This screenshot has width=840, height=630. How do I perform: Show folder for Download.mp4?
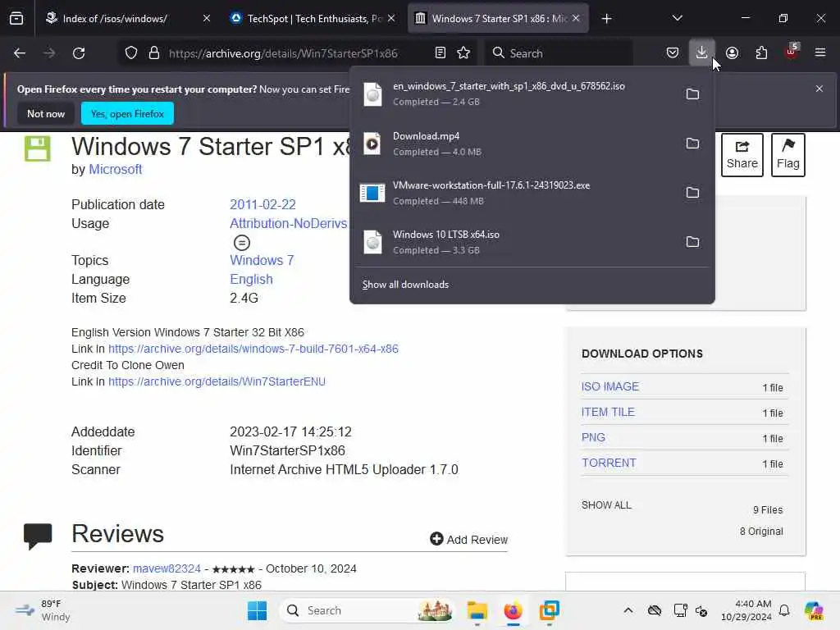pos(692,144)
